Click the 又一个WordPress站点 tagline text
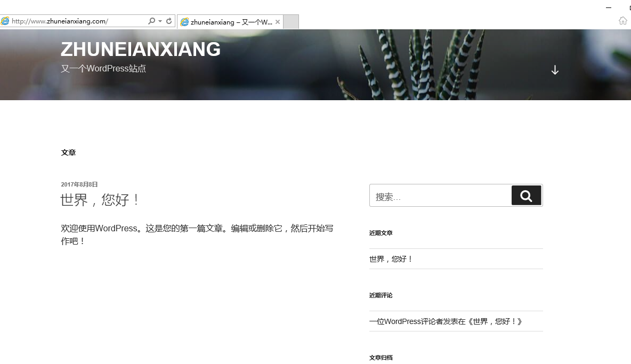The image size is (631, 364). 103,68
